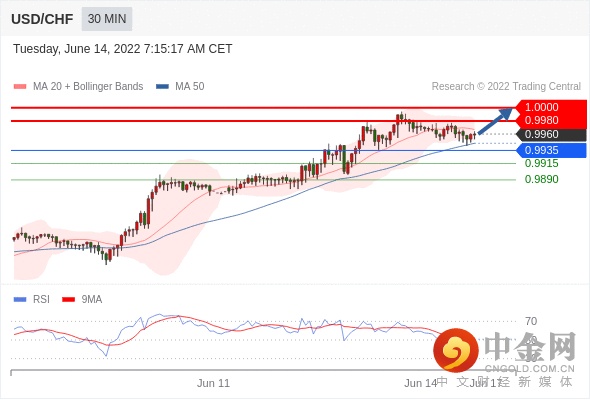The image size is (590, 400).
Task: Select the 0.9980 resistance price tag
Action: click(551, 120)
